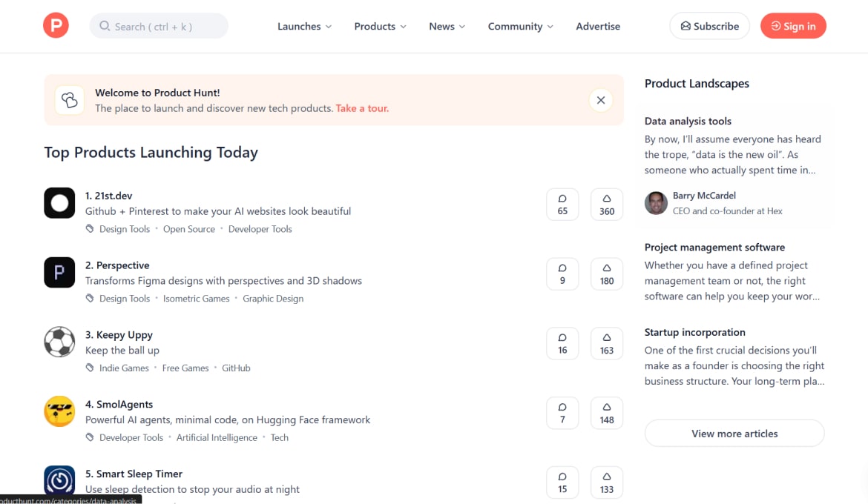Open the SmolAgents emoji icon
Viewport: 868px width, 504px height.
[x=59, y=411]
